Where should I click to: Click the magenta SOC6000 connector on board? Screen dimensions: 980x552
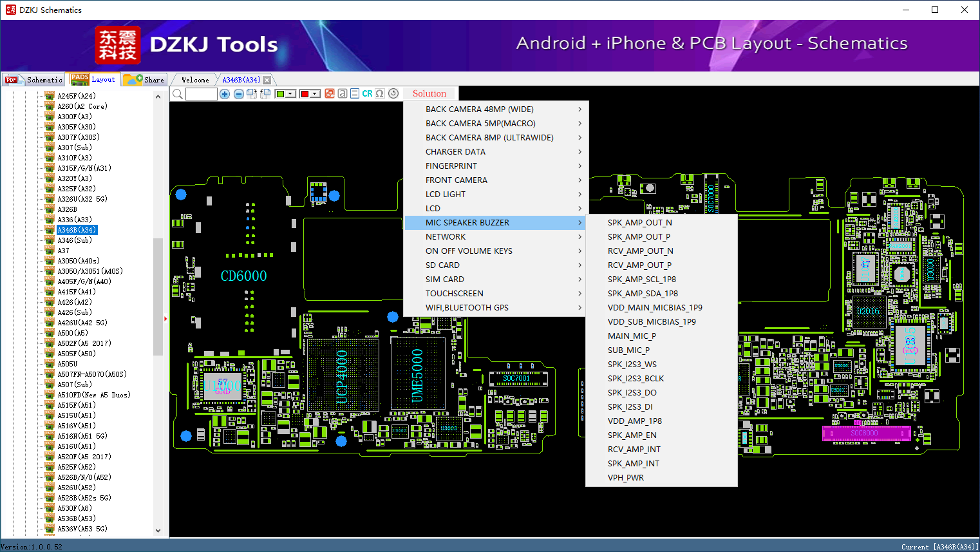(x=867, y=433)
